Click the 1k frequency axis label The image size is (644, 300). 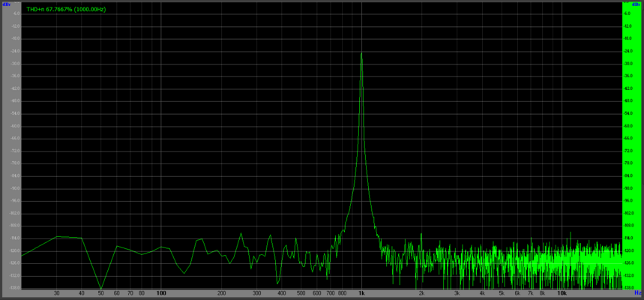tap(361, 293)
